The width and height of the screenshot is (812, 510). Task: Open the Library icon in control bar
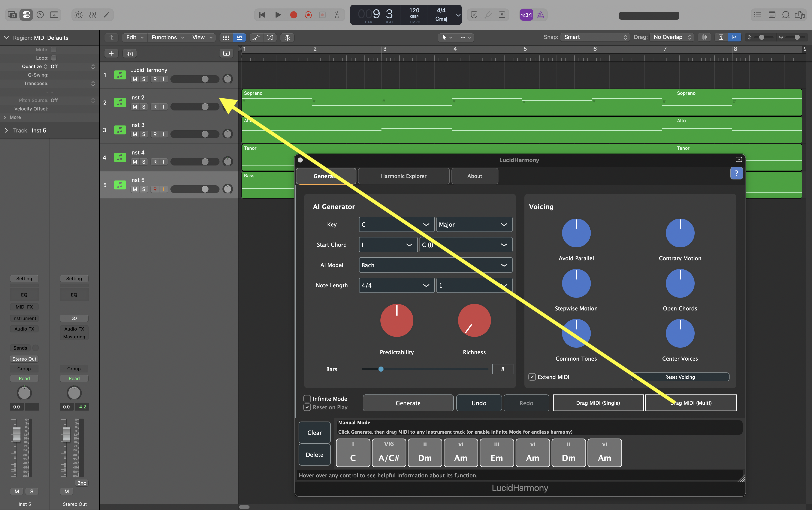[x=12, y=15]
